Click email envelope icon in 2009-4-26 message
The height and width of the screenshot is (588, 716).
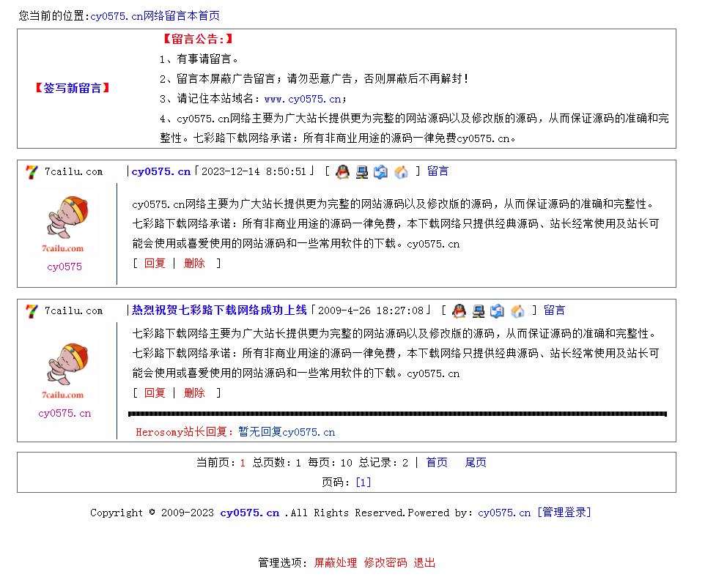pyautogui.click(x=498, y=311)
